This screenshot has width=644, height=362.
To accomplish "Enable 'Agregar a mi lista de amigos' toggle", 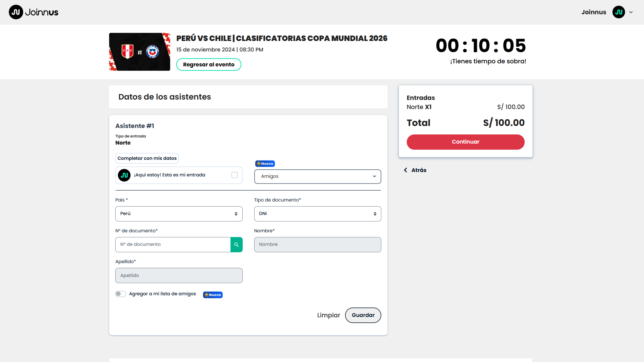I will pos(121,294).
